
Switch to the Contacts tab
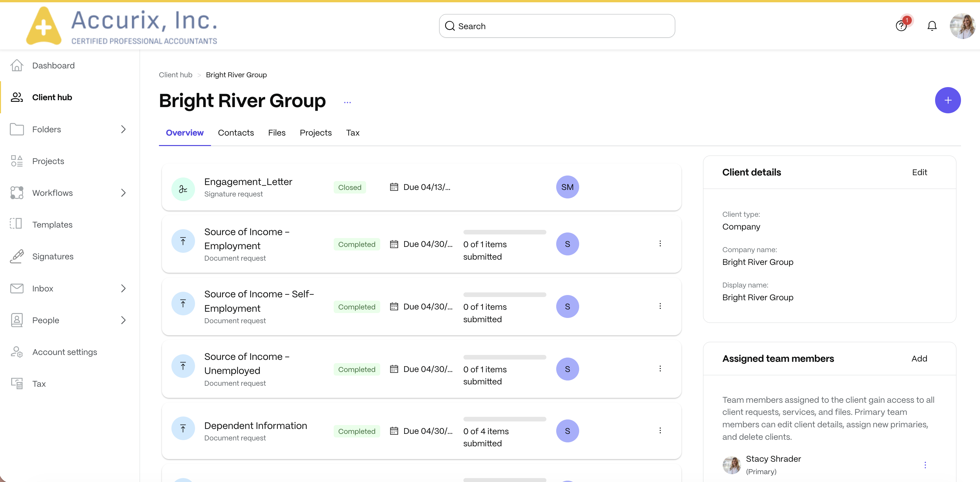tap(235, 133)
